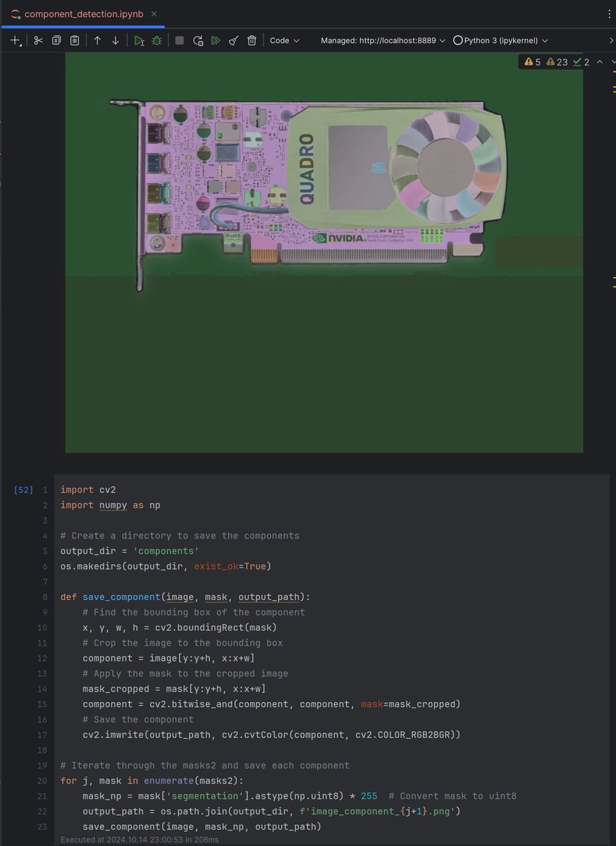Image resolution: width=616 pixels, height=846 pixels.
Task: Add a new cell with the plus icon
Action: point(16,41)
